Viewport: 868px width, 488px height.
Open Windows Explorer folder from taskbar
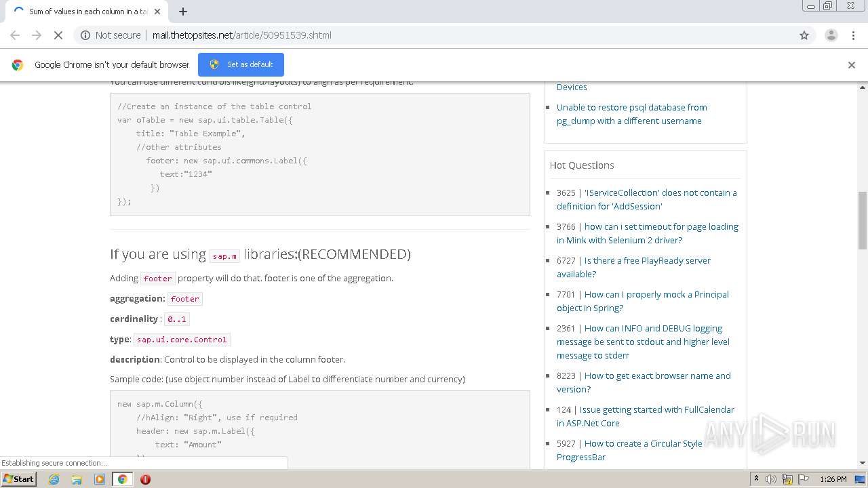pos(77,479)
